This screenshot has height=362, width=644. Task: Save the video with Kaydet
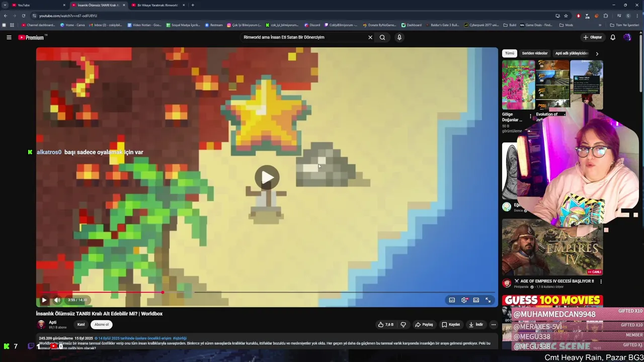click(x=451, y=325)
